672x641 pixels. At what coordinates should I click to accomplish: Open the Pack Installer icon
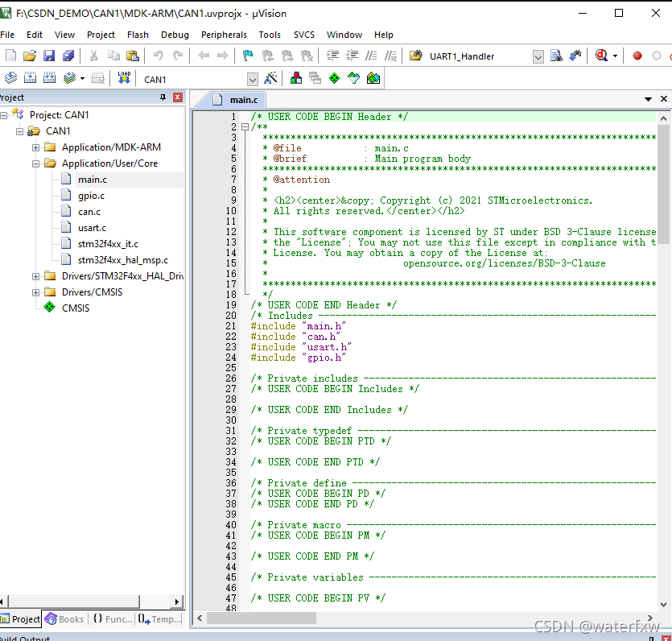click(x=373, y=78)
